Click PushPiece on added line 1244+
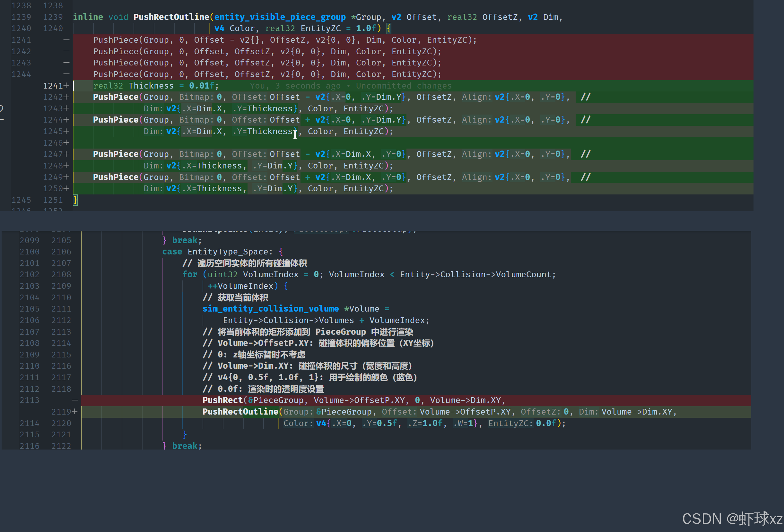 click(x=116, y=120)
